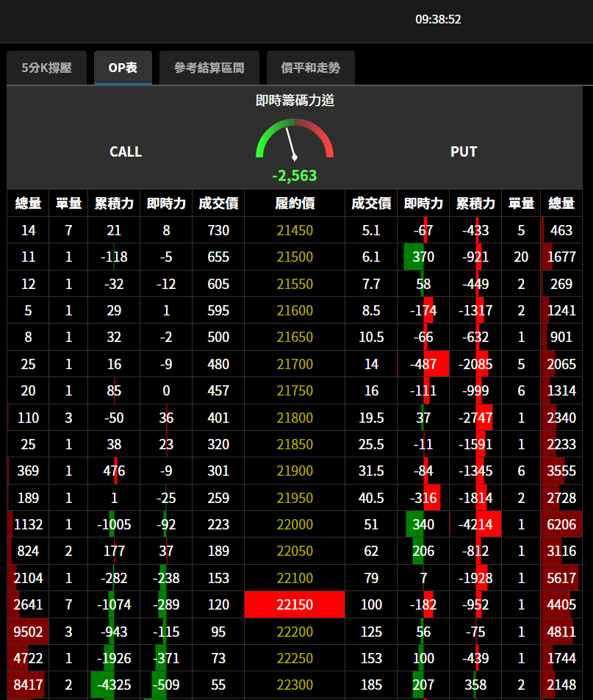Click the PUT-side 即時力 column header
This screenshot has width=593, height=700.
[423, 204]
